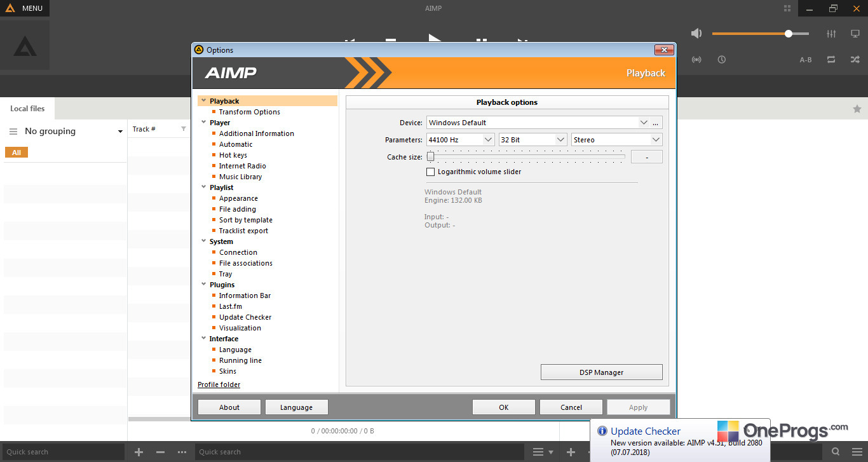Click the grouping hamburger icon
Screen dimensions: 868x462
[13, 132]
